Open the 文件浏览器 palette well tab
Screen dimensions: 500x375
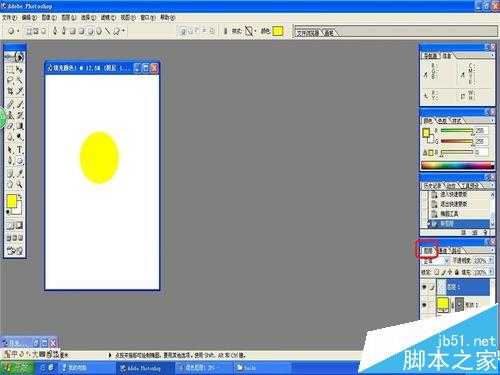(308, 33)
